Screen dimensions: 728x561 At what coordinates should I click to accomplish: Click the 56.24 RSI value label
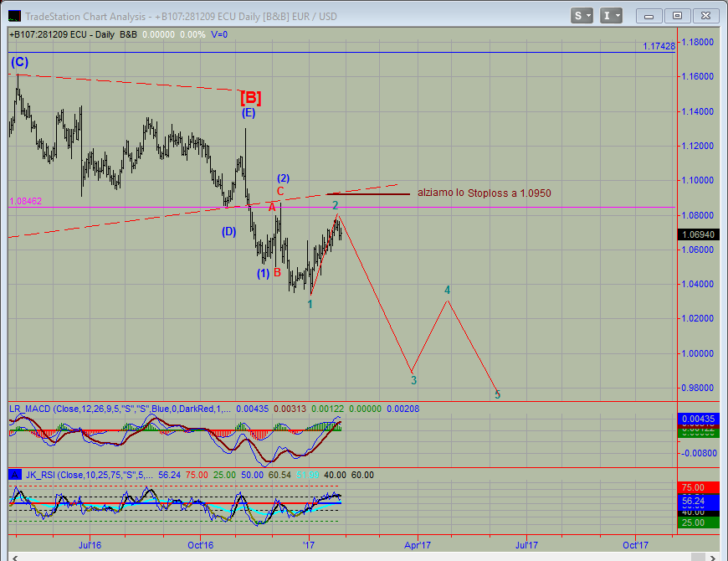coord(698,501)
